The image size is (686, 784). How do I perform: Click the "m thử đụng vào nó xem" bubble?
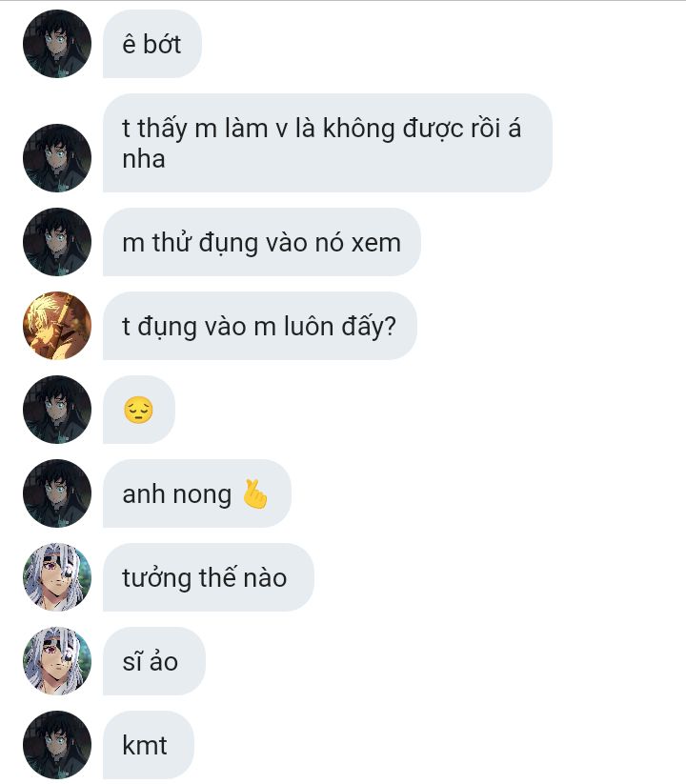(261, 242)
